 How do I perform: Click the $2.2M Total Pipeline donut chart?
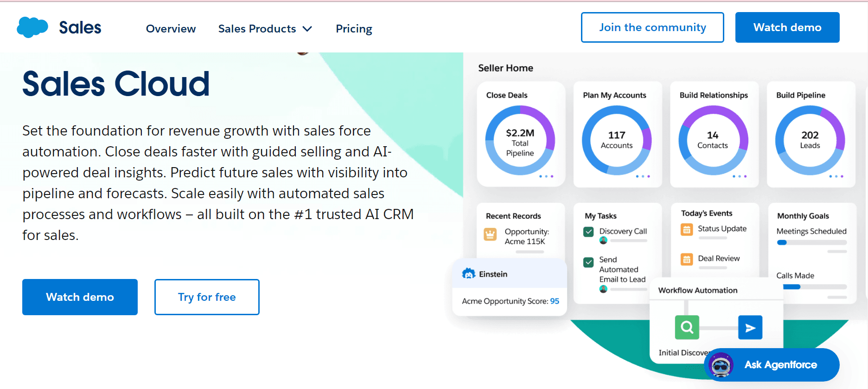(520, 140)
